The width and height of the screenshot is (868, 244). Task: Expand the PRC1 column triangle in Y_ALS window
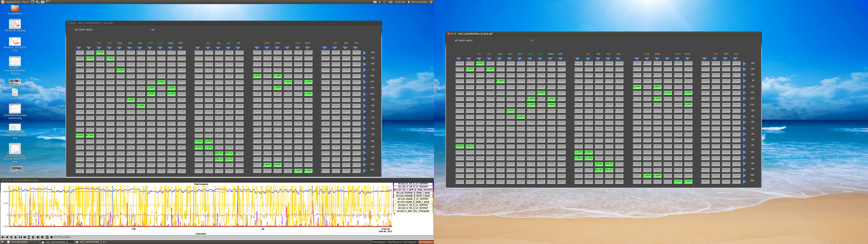(x=99, y=48)
